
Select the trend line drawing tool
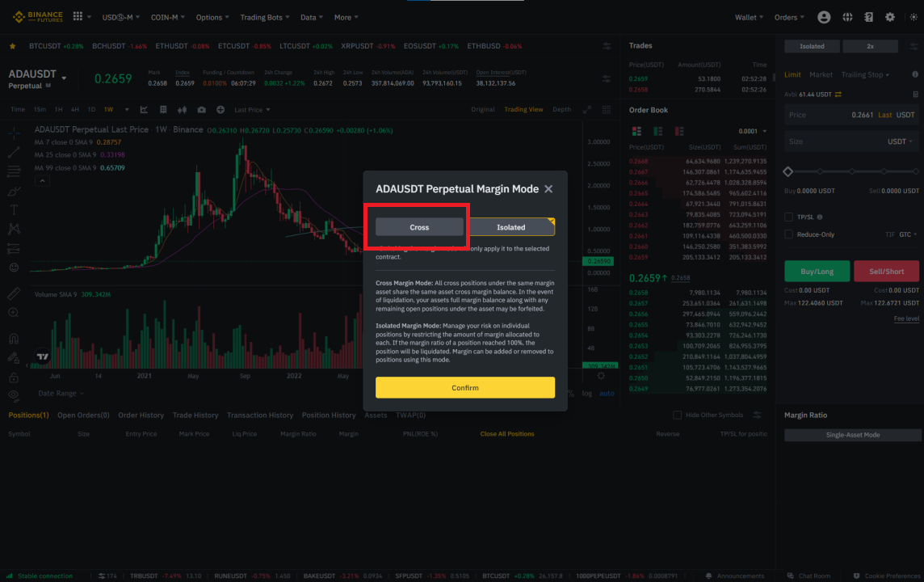click(14, 153)
